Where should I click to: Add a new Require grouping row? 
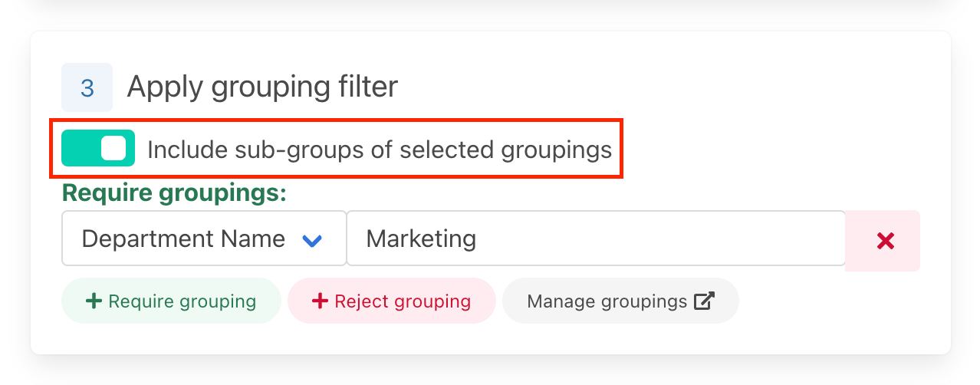click(171, 301)
